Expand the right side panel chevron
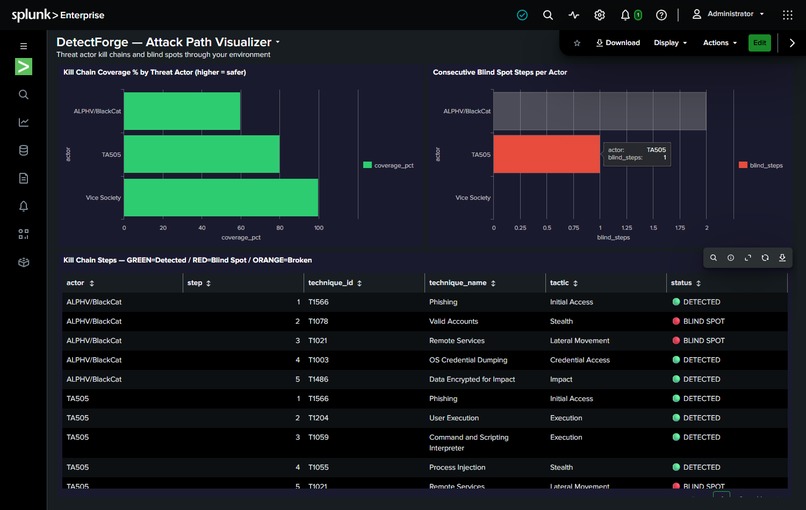The image size is (806, 510). (792, 43)
